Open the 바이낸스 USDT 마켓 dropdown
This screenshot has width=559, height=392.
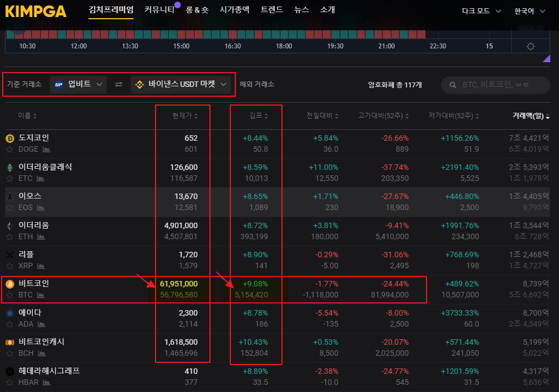tap(181, 85)
